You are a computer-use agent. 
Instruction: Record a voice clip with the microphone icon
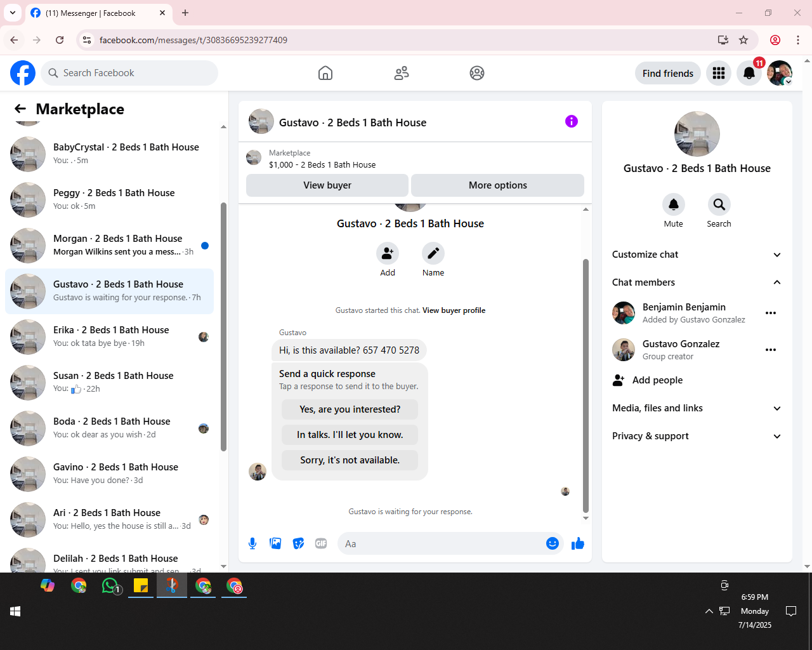(252, 543)
